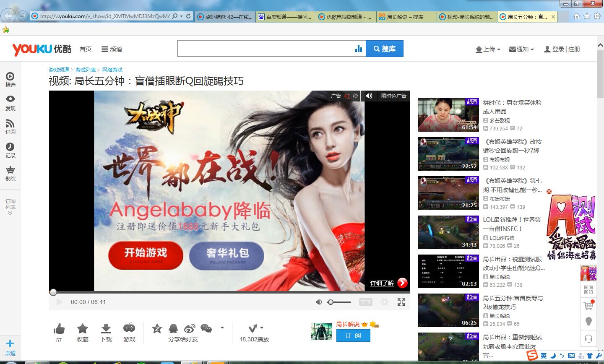The width and height of the screenshot is (604, 364).
Task: Open 拼时代 男女爆笑体验 video thumbnail
Action: point(448,115)
